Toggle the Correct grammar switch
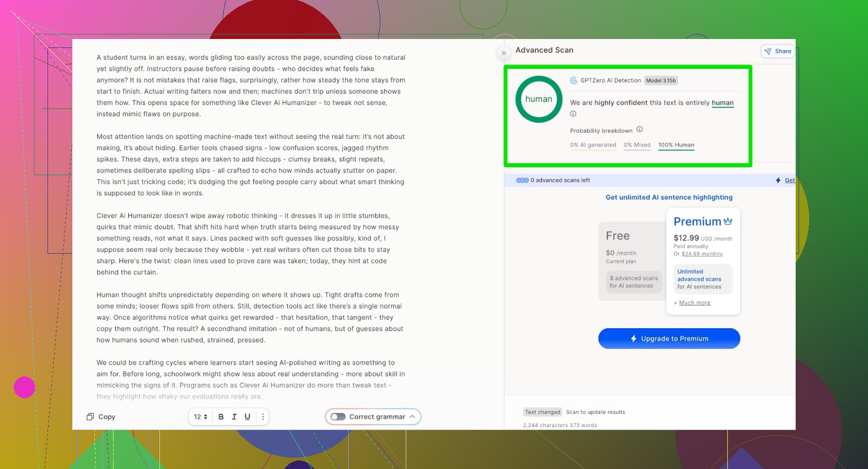This screenshot has height=469, width=868. pyautogui.click(x=338, y=417)
